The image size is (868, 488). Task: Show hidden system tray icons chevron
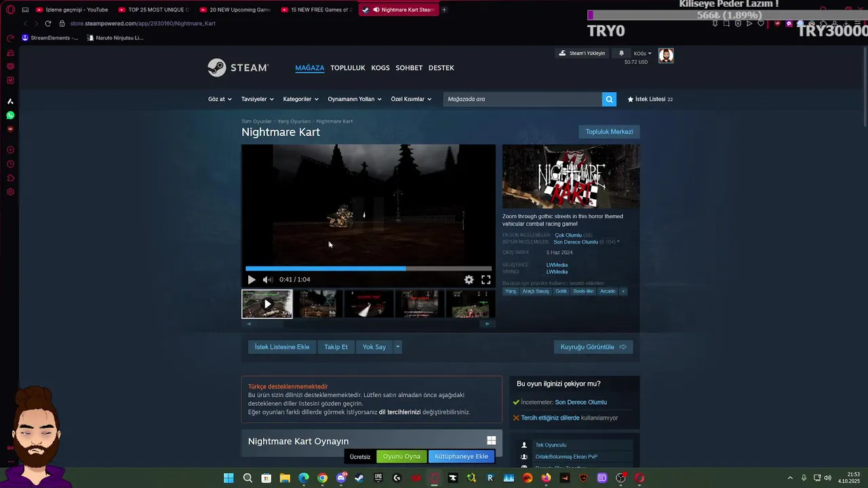[x=790, y=478]
